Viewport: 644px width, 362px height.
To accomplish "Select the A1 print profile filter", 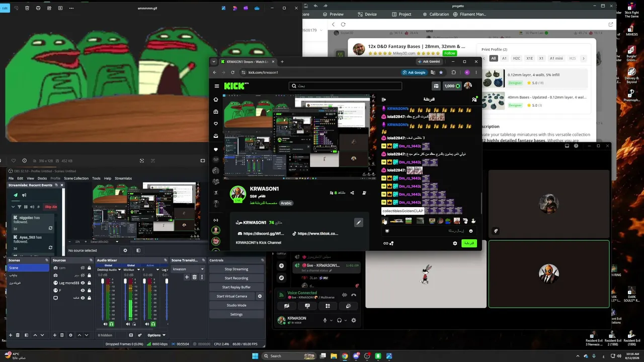I will (504, 58).
